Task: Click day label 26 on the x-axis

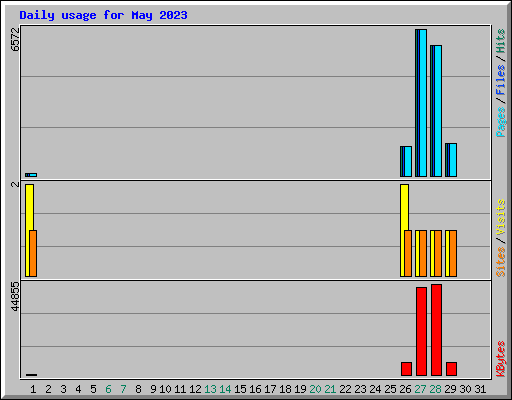Action: [405, 389]
